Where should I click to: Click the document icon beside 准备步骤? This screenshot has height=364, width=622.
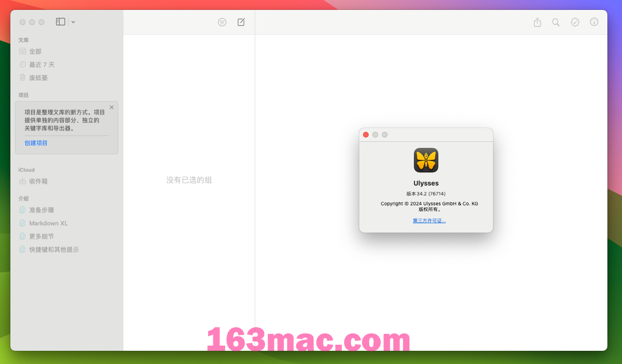(23, 210)
